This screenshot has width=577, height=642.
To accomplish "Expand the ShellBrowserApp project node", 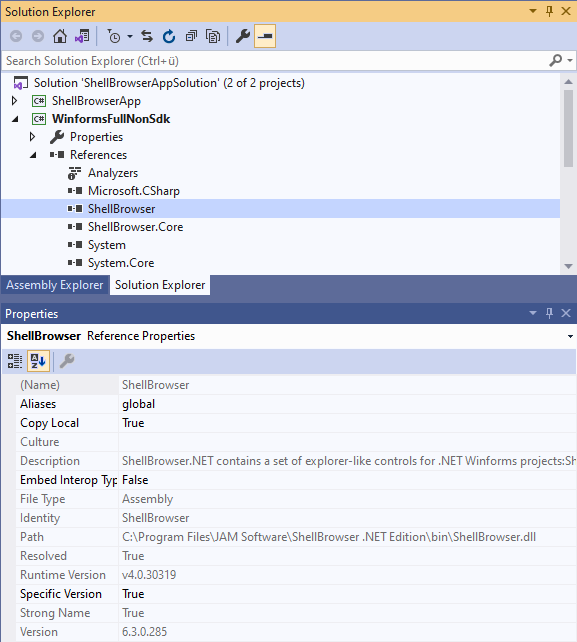I will [x=14, y=101].
